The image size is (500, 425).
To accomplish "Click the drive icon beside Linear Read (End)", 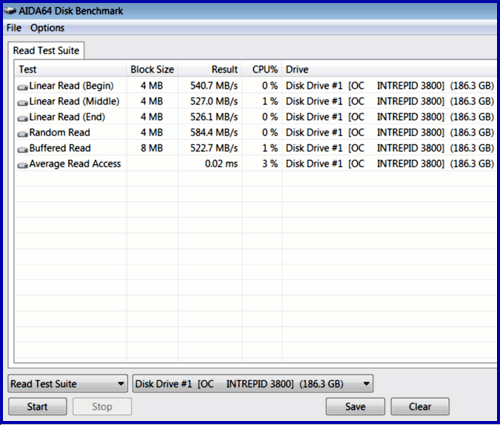I will [x=22, y=118].
